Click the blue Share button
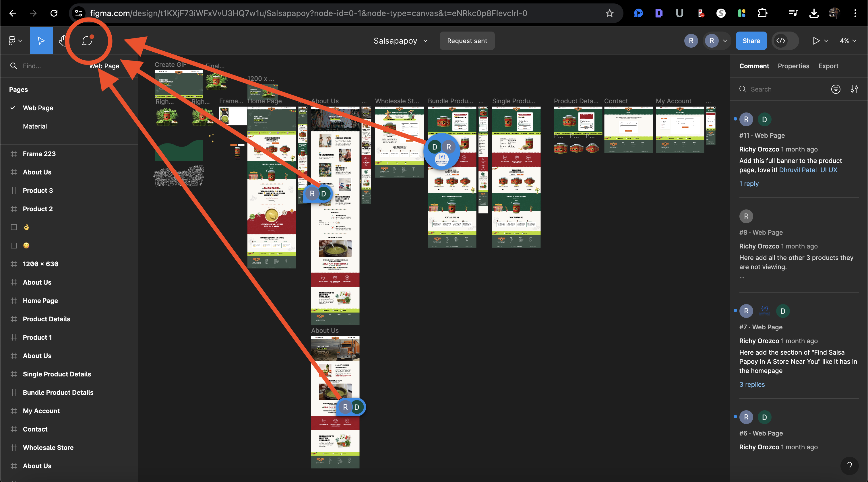 [x=751, y=41]
